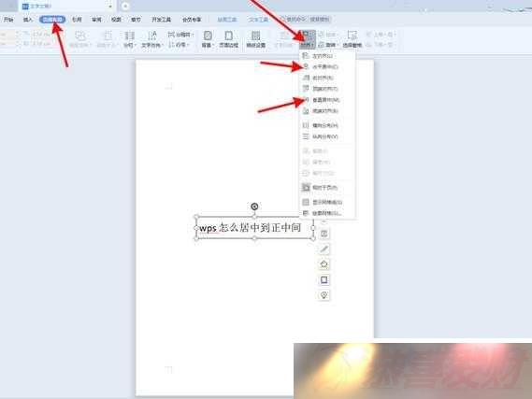Click the shape fill icon beside text box
This screenshot has height=399, width=532.
(324, 264)
